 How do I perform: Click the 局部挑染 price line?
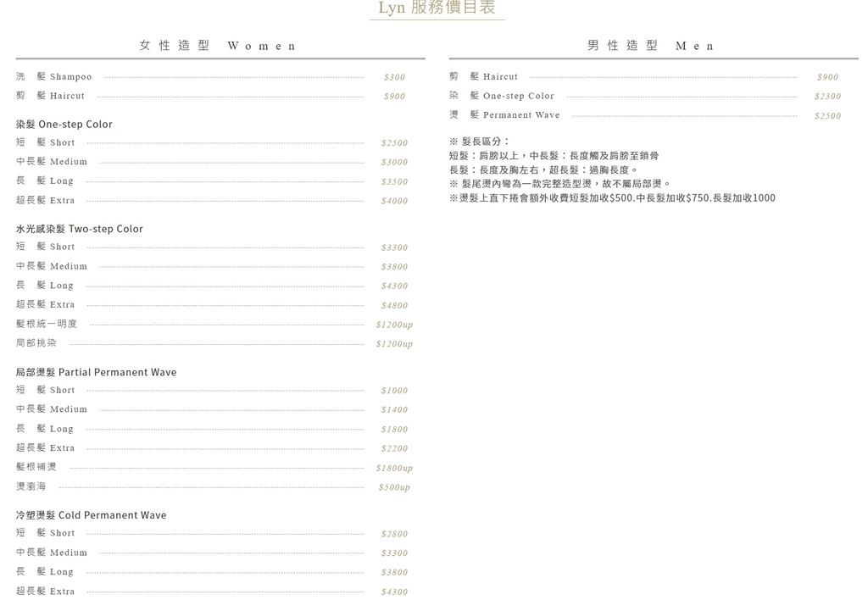(212, 343)
